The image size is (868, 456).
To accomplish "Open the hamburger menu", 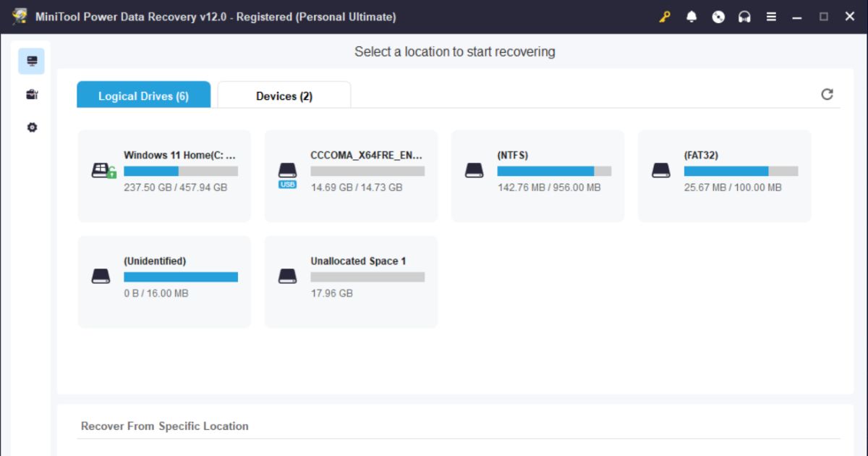I will tap(772, 17).
